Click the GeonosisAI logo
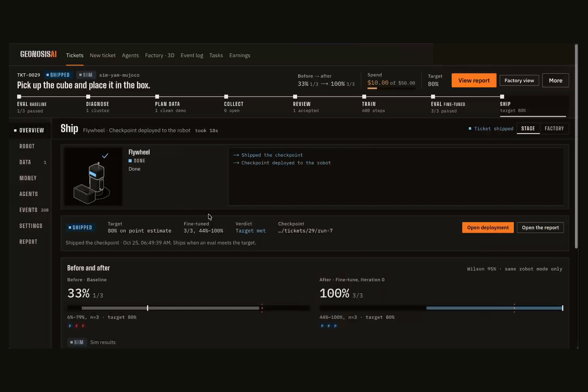This screenshot has width=588, height=392. pyautogui.click(x=38, y=54)
